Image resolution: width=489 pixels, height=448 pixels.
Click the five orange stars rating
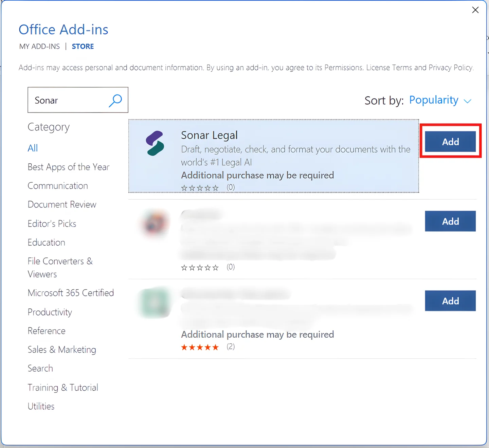coord(200,347)
